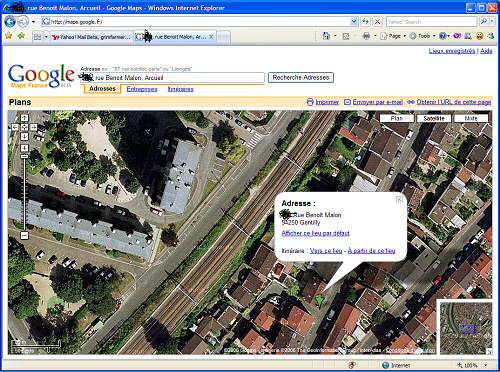Click the Envoyer par e-mail link

378,102
